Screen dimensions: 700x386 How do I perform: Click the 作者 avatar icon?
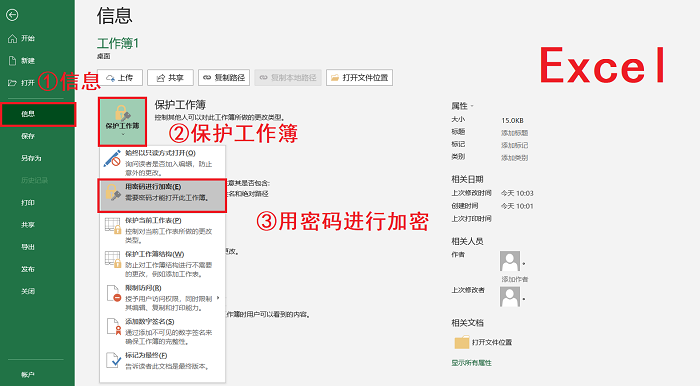coord(510,261)
